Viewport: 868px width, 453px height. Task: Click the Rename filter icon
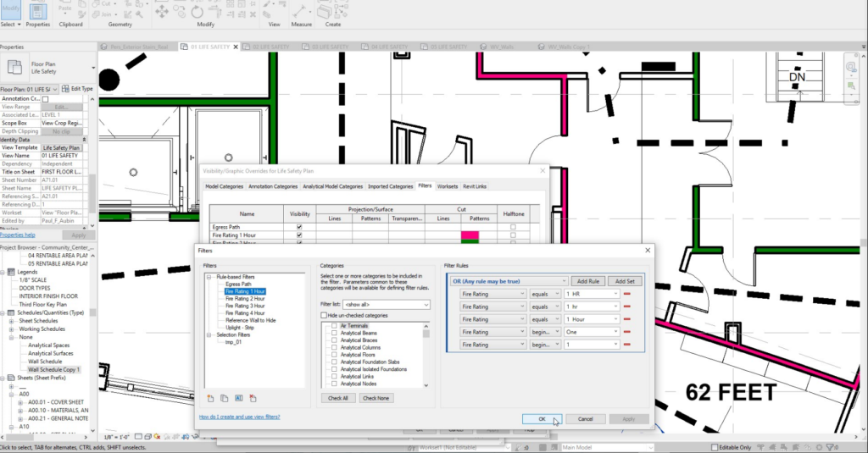[238, 398]
